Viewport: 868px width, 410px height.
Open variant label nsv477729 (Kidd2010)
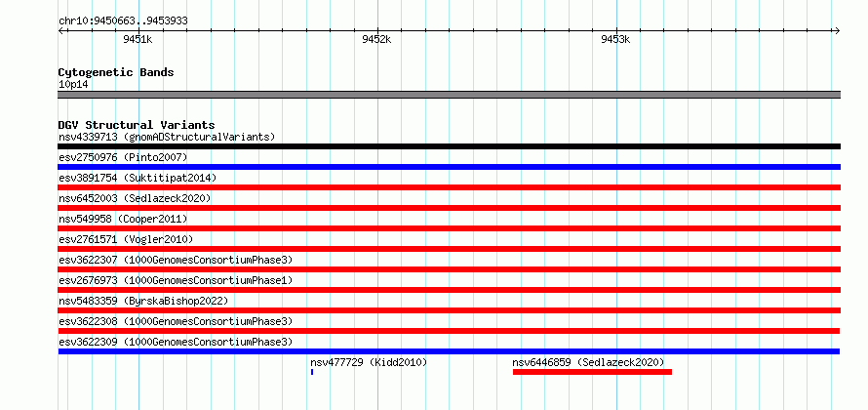pos(369,362)
